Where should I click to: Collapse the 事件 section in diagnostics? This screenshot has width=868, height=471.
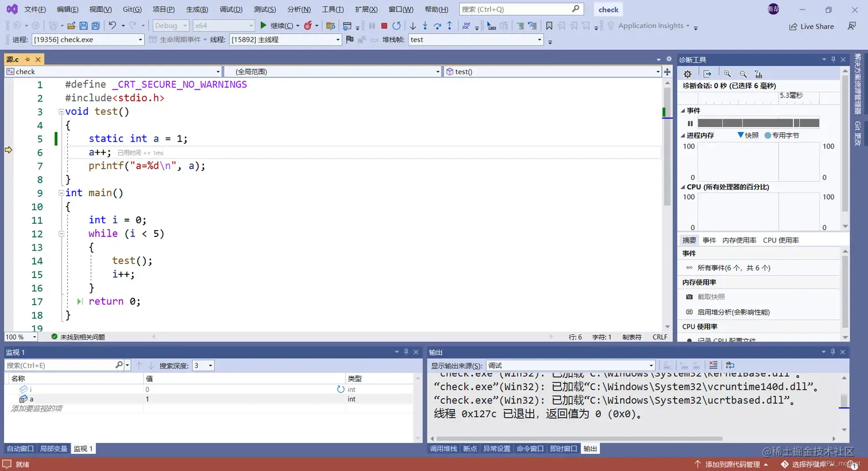[x=683, y=111]
